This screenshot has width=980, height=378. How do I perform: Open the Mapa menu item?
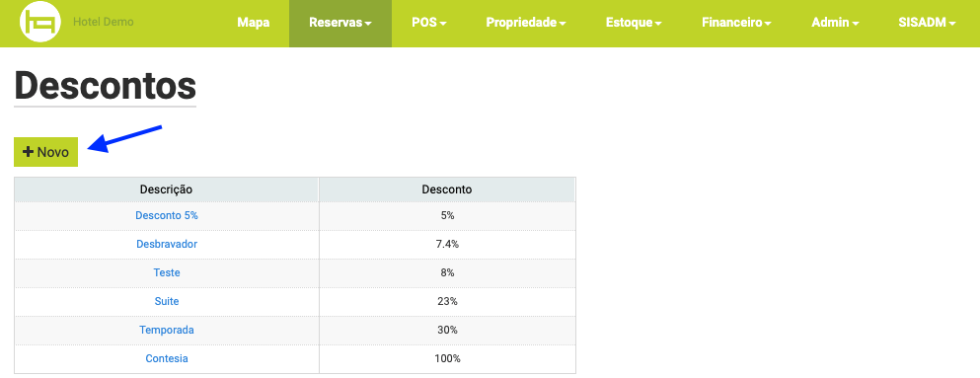[x=253, y=23]
